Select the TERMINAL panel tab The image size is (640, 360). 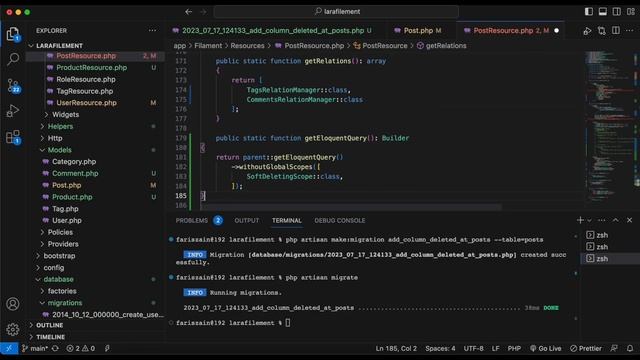287,220
